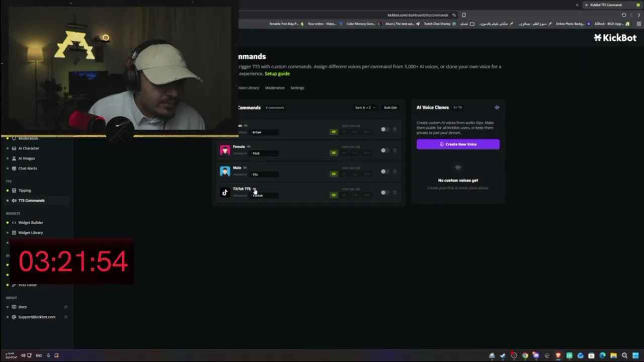The width and height of the screenshot is (644, 362).
Task: Select All permission for the Male command
Action: (334, 174)
